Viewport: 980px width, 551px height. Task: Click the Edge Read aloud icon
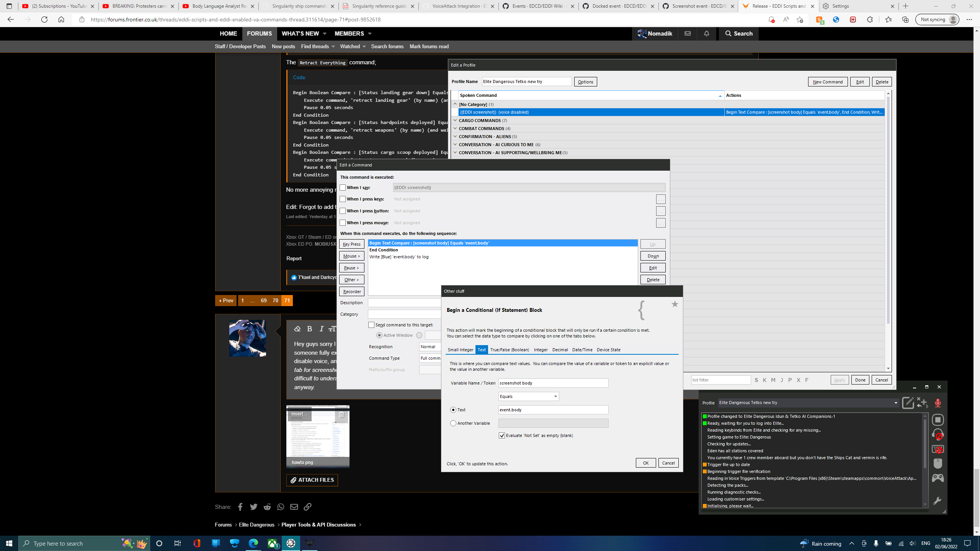coord(786,20)
